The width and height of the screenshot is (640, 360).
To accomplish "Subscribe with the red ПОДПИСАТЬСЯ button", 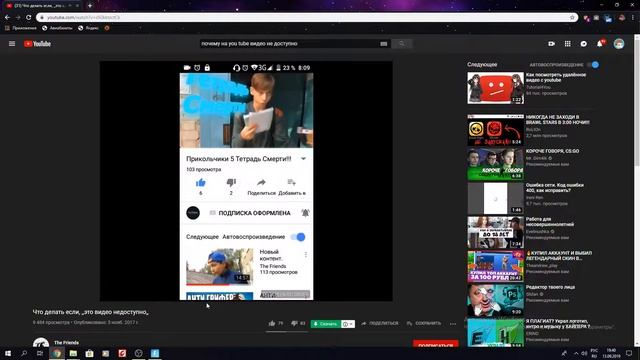I will [436, 344].
